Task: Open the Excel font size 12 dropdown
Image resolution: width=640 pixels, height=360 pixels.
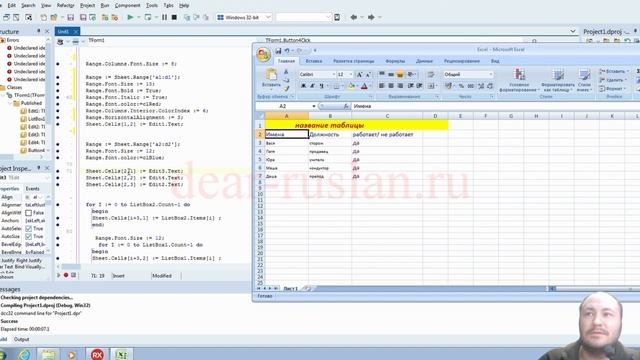Action: tap(351, 75)
